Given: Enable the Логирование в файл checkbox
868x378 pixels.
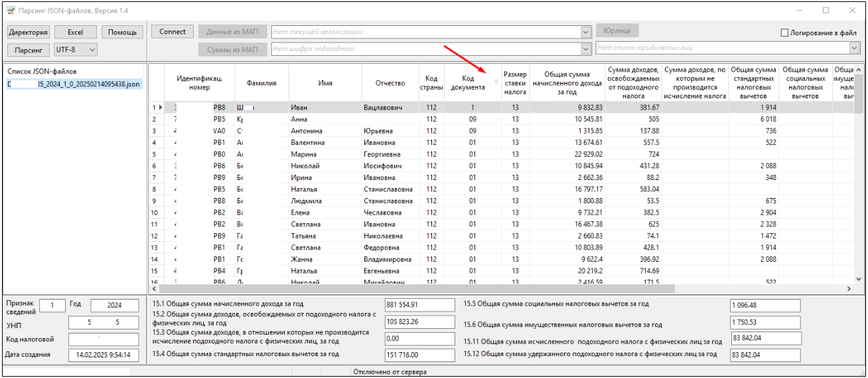Looking at the screenshot, I should tap(784, 33).
